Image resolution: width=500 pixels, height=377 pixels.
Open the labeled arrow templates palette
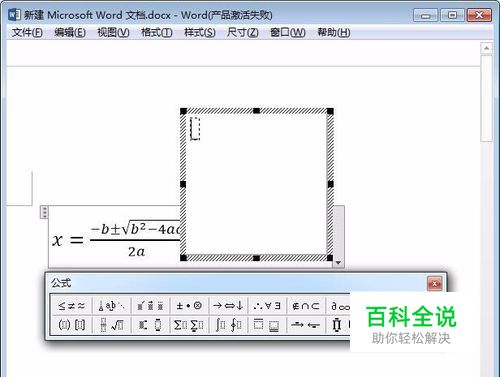[x=306, y=325]
